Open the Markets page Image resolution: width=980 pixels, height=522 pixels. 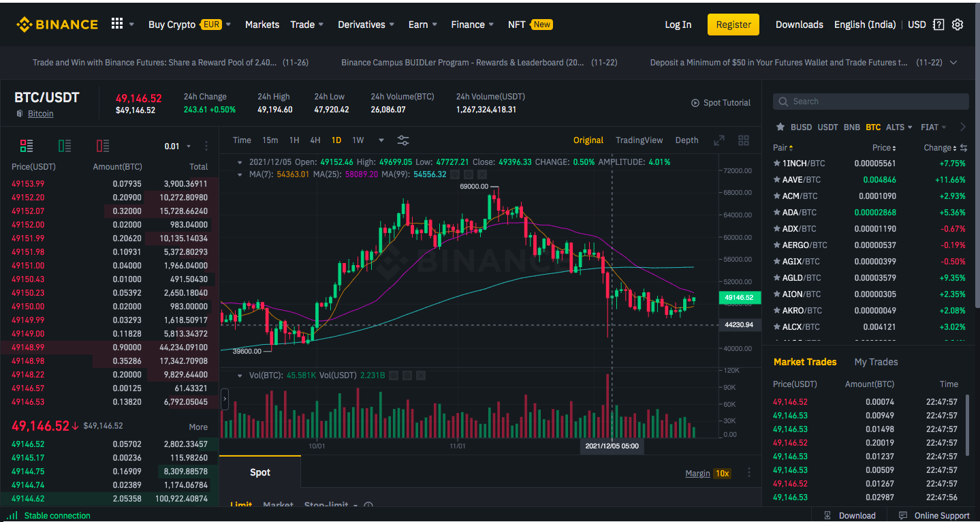[x=262, y=25]
